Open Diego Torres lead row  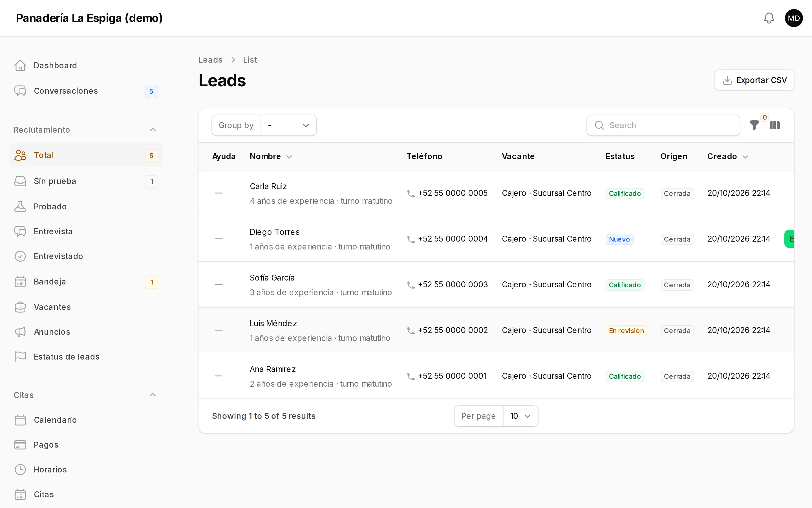496,239
